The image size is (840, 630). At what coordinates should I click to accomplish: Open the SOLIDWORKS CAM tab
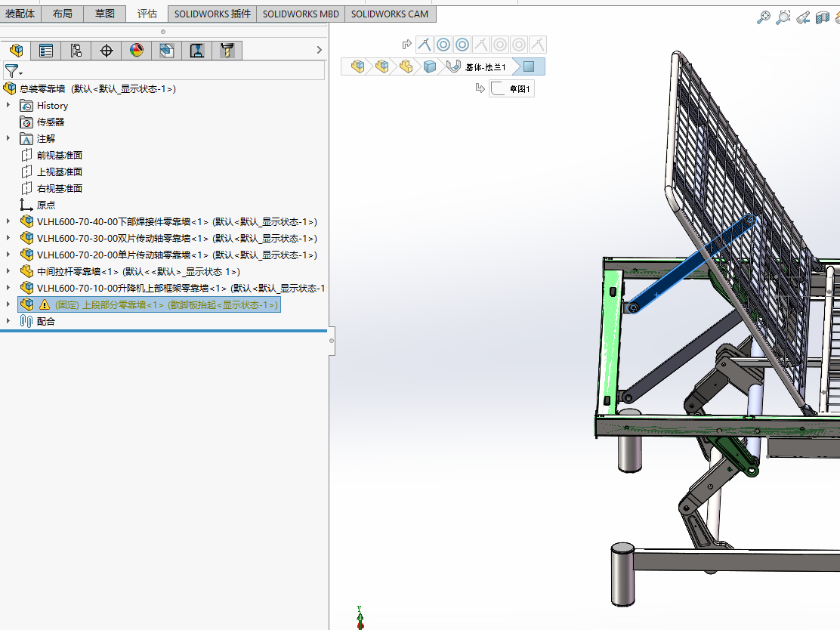pyautogui.click(x=390, y=13)
